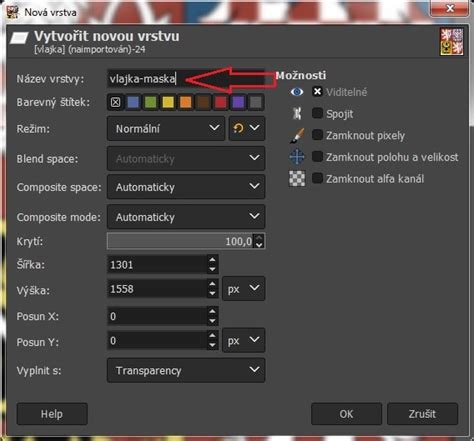Click the paintbrush icon beside Zamknout pixely
Viewport: 474px width, 441px height.
(297, 136)
